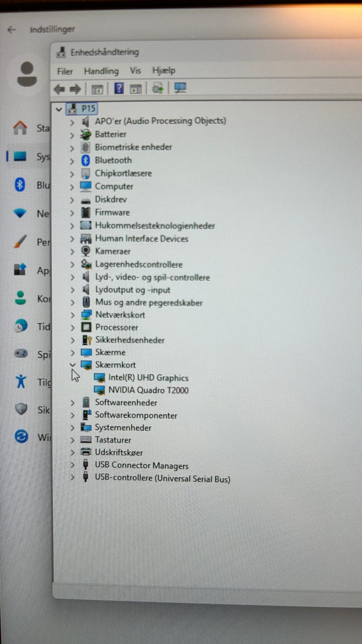
Task: Expand the USB Connector Managers node
Action: (x=72, y=465)
